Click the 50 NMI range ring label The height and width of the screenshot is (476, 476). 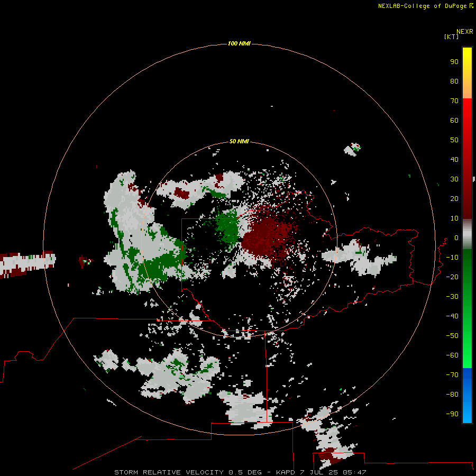point(239,141)
